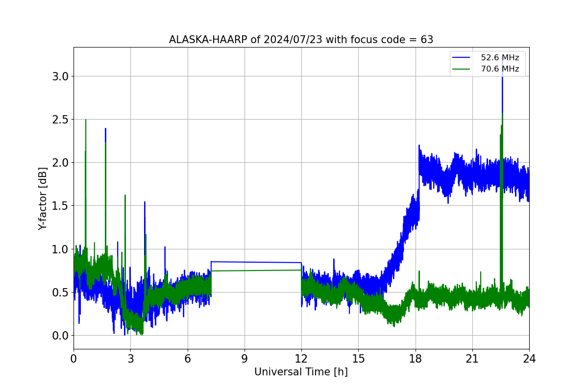This screenshot has height=392, width=588.
Task: Click the 15 tick on the time axis
Action: (358, 359)
